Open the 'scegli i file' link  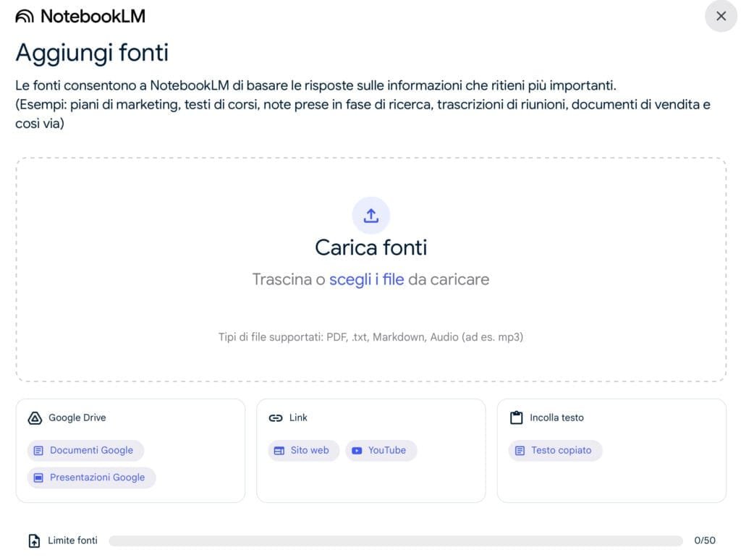[x=366, y=279]
